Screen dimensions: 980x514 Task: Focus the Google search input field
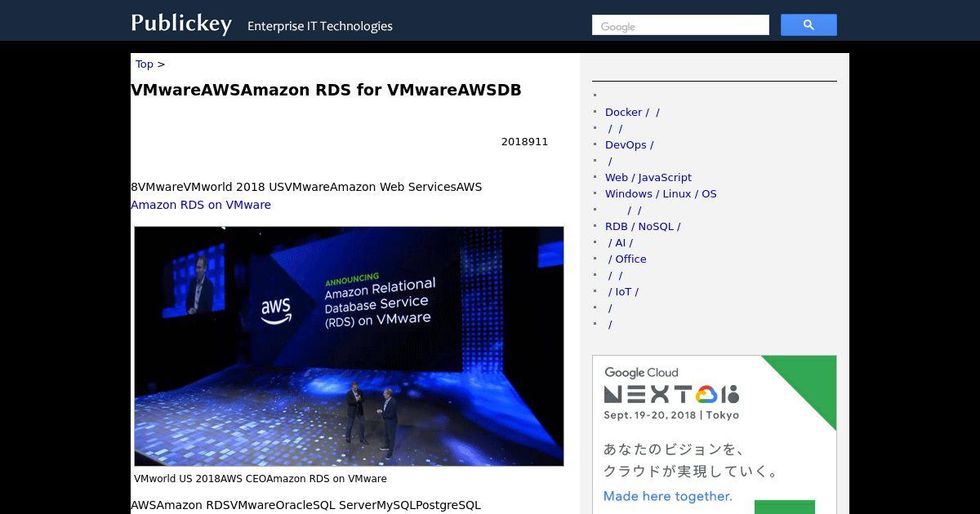[x=680, y=25]
